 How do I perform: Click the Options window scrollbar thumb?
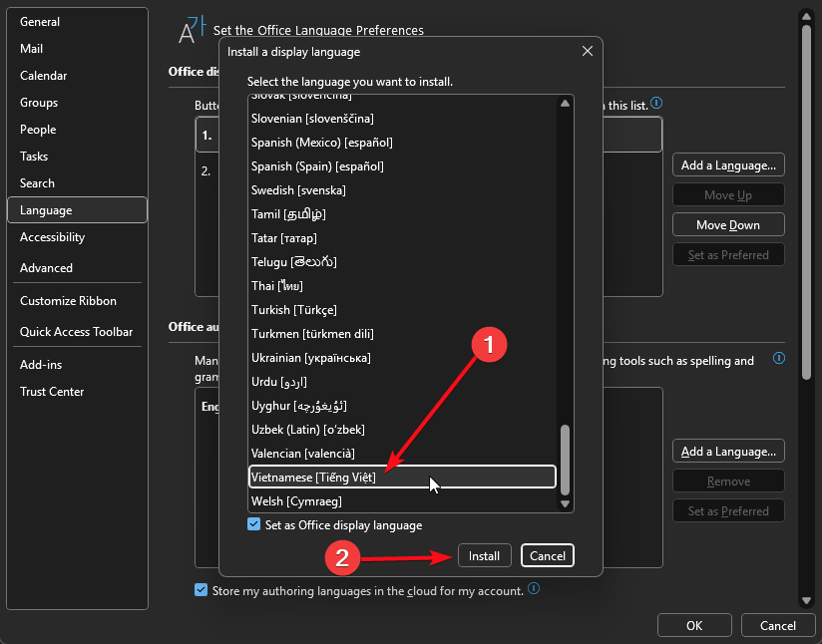click(806, 201)
